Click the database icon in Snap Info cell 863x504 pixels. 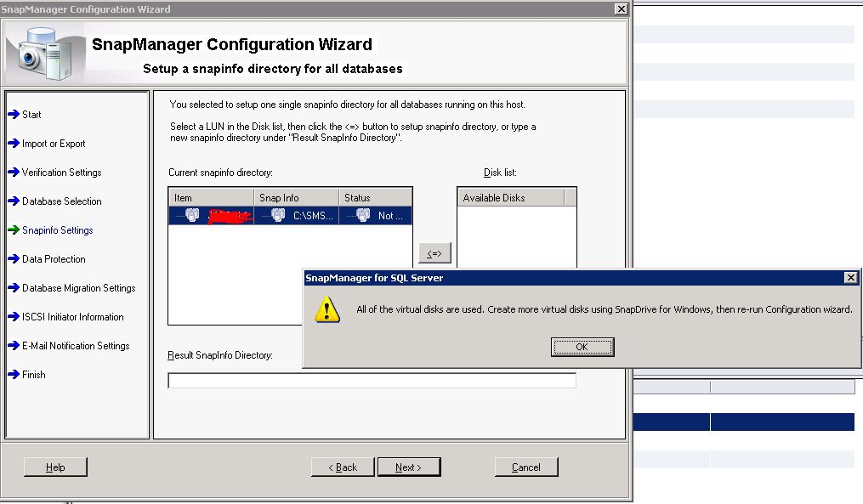pos(278,215)
